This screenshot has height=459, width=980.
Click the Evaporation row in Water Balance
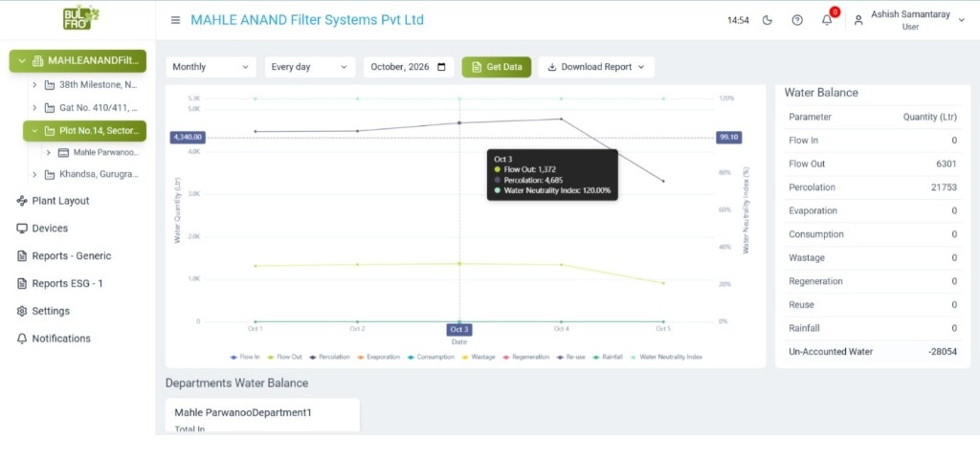click(x=873, y=210)
